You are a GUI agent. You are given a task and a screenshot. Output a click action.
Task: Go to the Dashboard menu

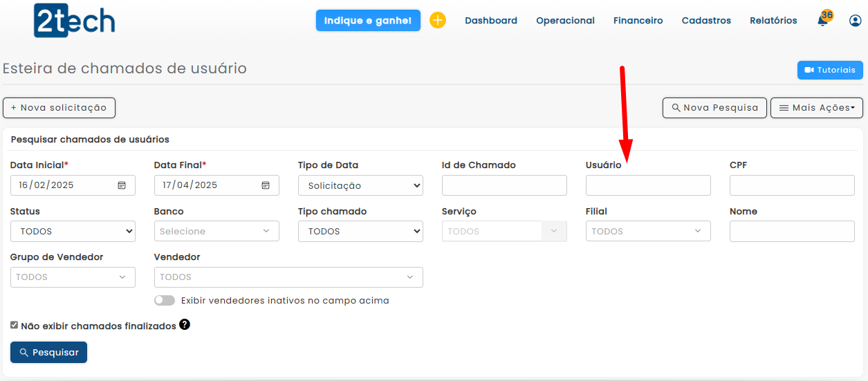[491, 21]
